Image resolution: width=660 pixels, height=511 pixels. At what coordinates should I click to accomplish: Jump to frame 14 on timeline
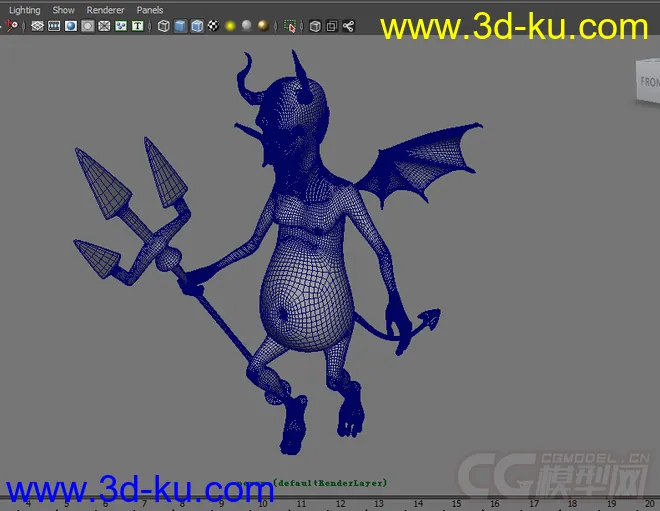click(x=418, y=503)
